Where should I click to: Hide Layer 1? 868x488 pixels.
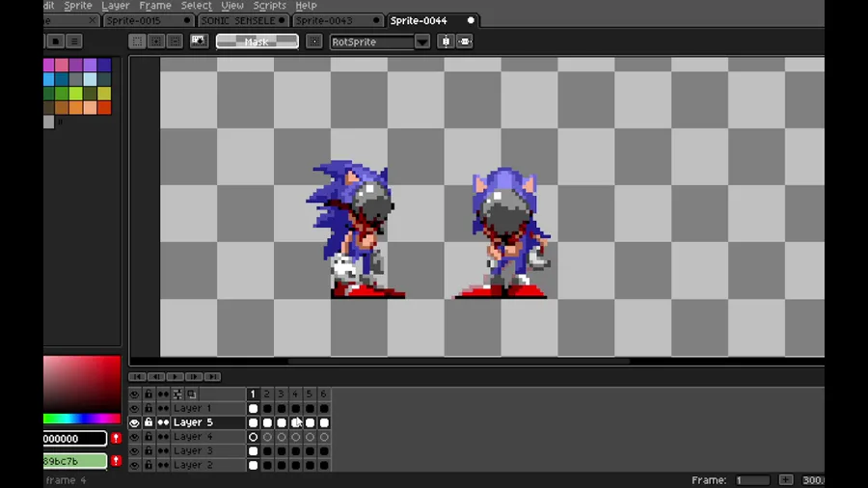point(134,408)
